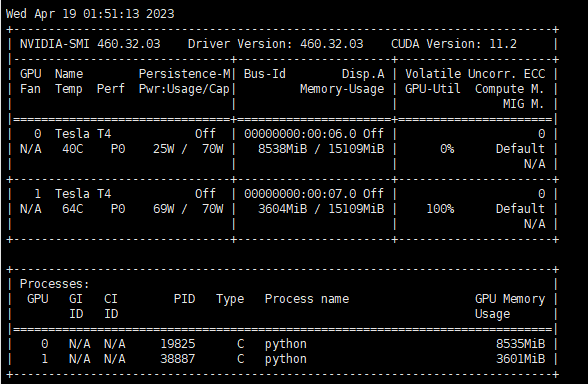The height and width of the screenshot is (384, 588).
Task: Click bus id '00000000:00:06.0 Off'
Action: click(x=314, y=134)
